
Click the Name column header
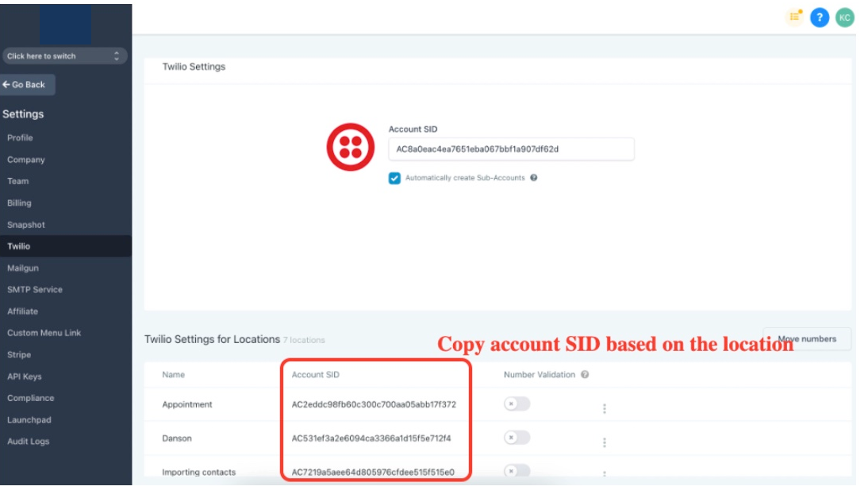pos(173,375)
